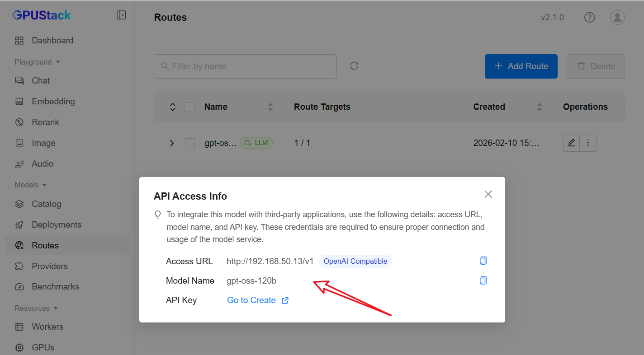This screenshot has height=355, width=644.
Task: Open the user profile avatar menu
Action: click(x=617, y=18)
